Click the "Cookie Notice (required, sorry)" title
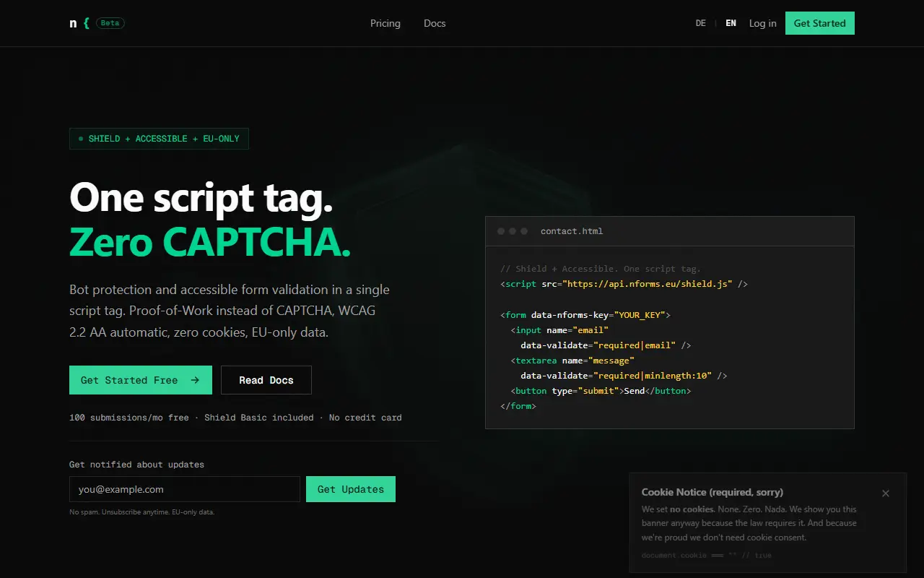This screenshot has height=578, width=924. click(x=712, y=492)
